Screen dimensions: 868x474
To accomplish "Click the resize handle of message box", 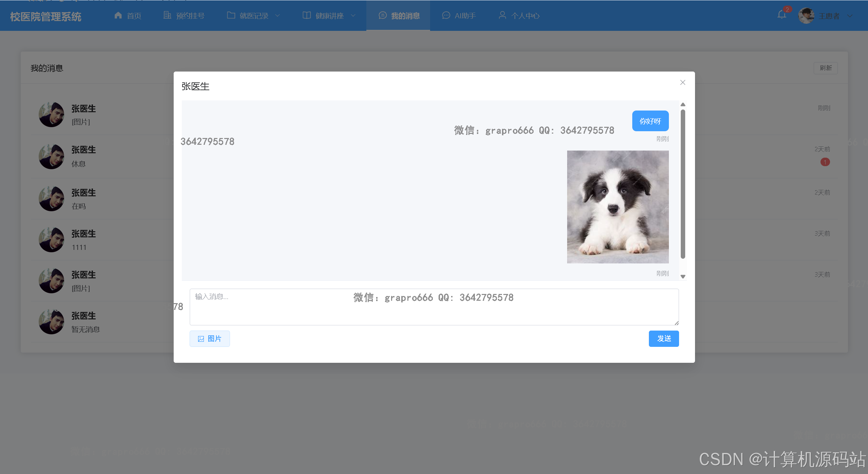I will pos(676,323).
